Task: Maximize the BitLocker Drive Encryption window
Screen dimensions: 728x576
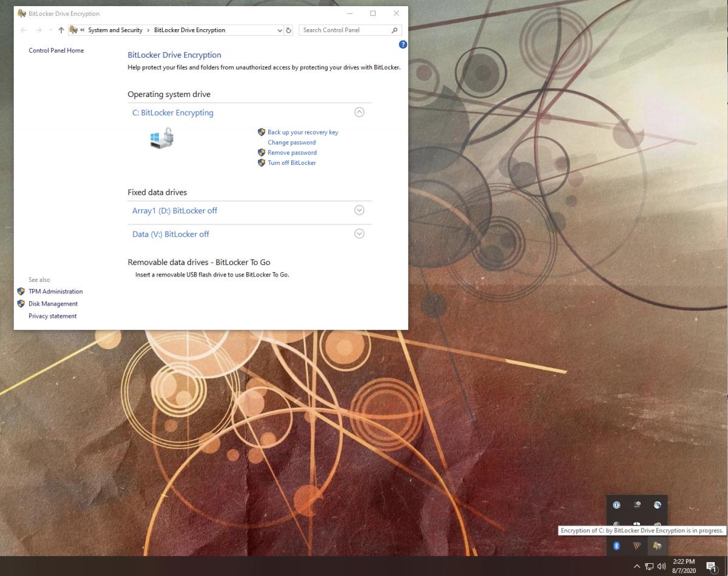Action: [372, 13]
